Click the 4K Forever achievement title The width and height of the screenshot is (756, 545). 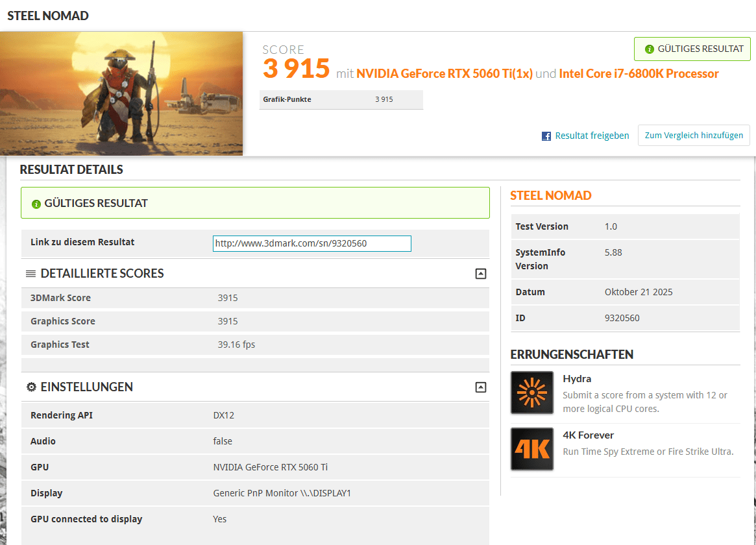pyautogui.click(x=588, y=435)
